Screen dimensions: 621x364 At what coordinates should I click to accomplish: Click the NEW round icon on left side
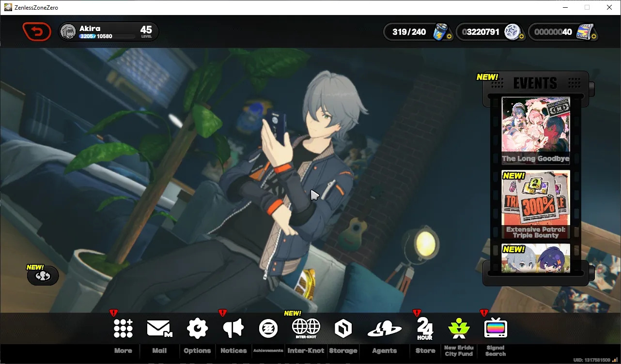[43, 276]
